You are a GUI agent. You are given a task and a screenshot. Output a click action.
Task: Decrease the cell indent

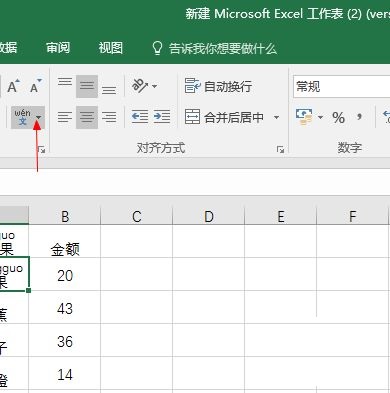click(140, 117)
